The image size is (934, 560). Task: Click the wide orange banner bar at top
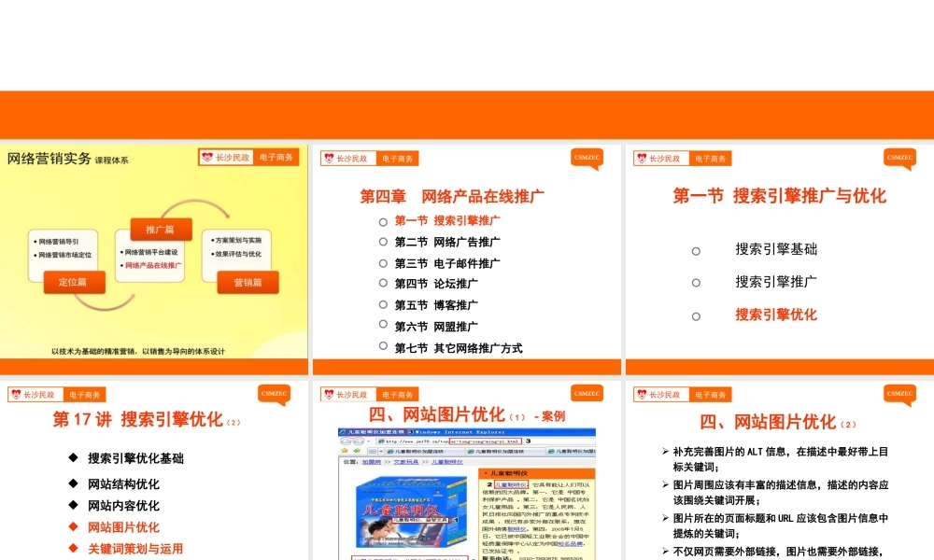(x=467, y=114)
